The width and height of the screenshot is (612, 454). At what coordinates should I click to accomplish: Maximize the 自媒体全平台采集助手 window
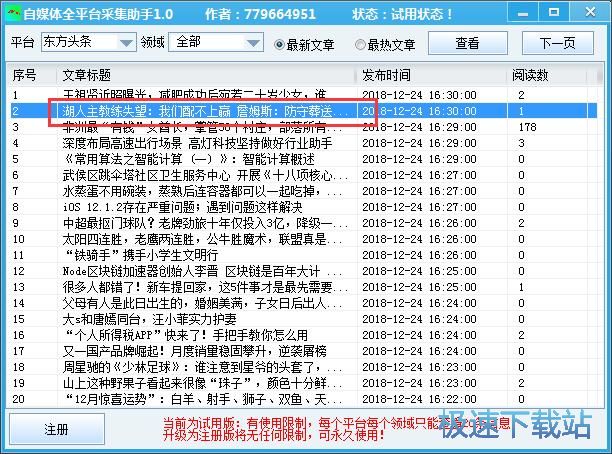553,13
